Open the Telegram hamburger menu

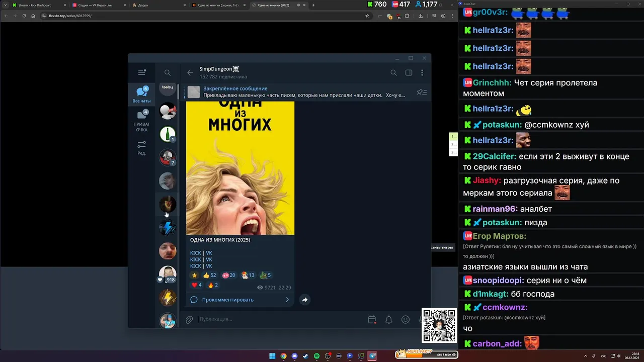142,72
